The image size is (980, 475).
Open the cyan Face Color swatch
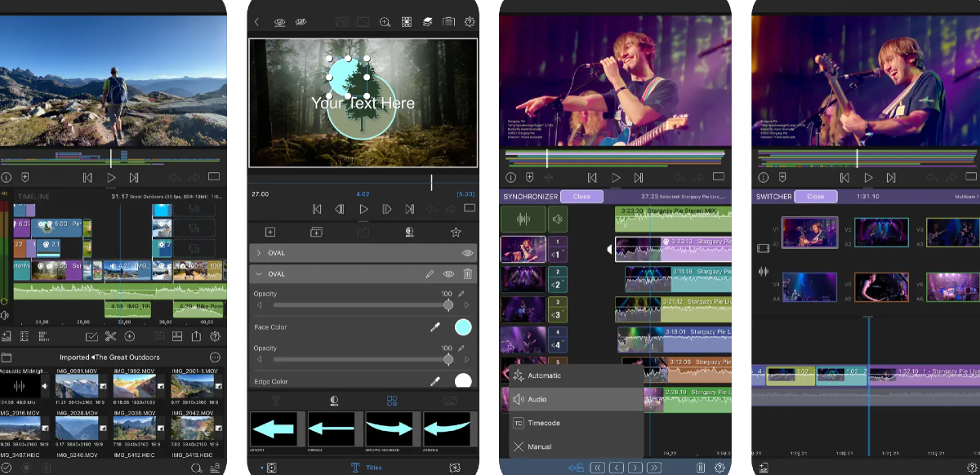click(463, 327)
